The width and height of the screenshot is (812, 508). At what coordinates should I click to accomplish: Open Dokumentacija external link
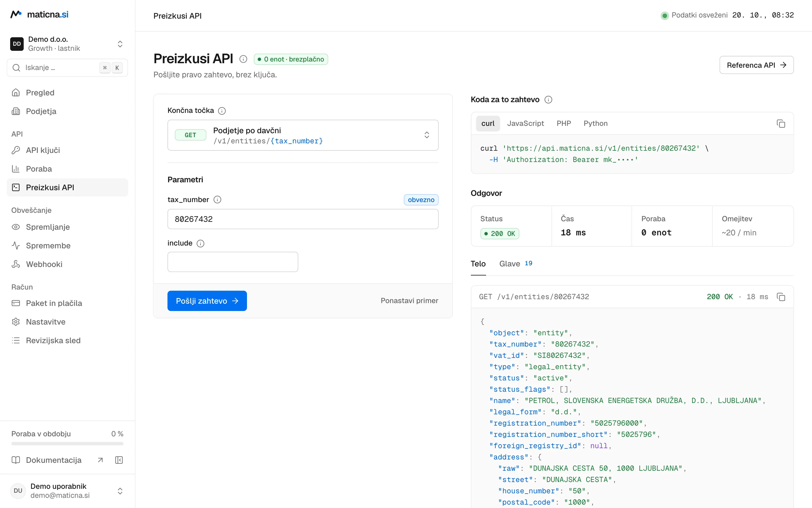(x=57, y=460)
